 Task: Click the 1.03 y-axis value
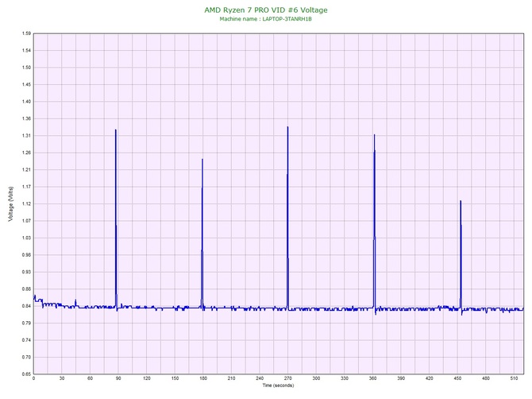coord(26,238)
